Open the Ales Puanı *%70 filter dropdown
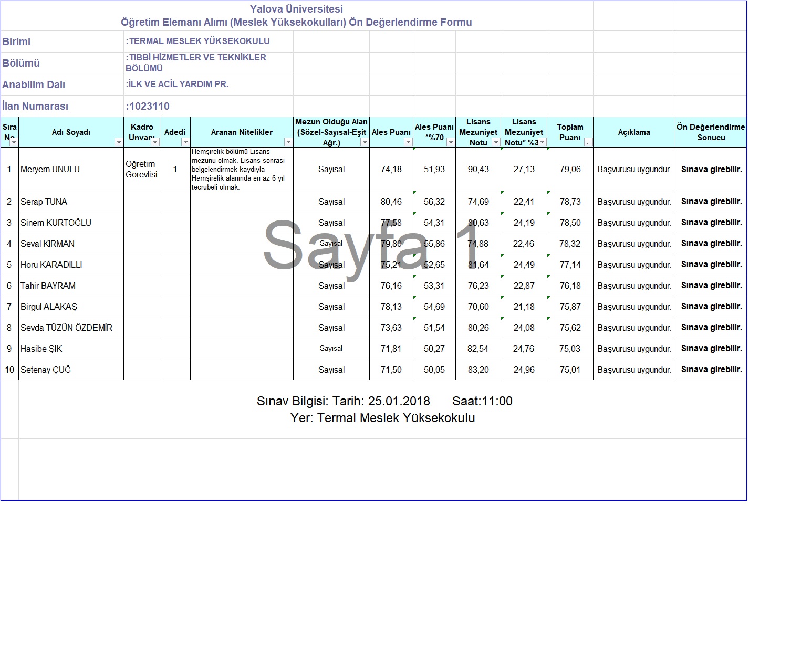 pyautogui.click(x=451, y=142)
